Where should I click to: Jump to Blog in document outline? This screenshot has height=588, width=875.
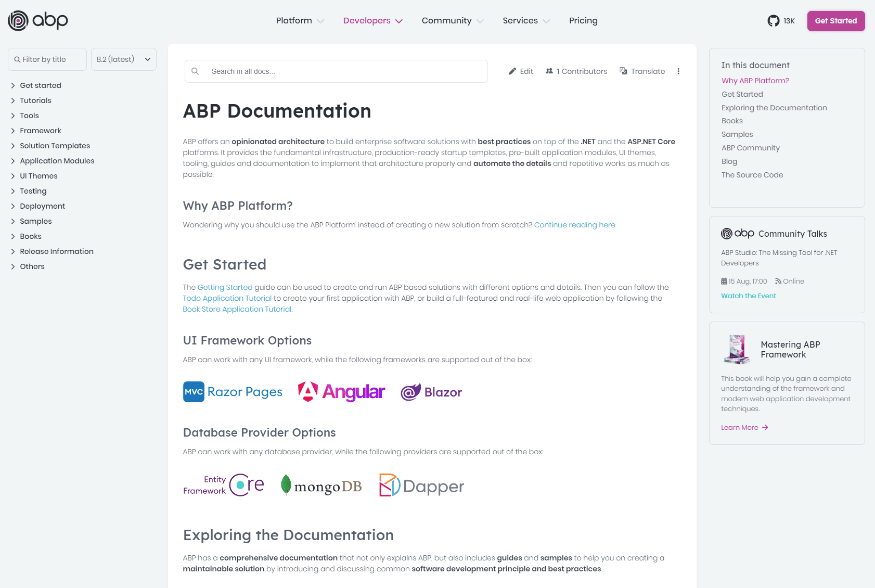(x=729, y=161)
